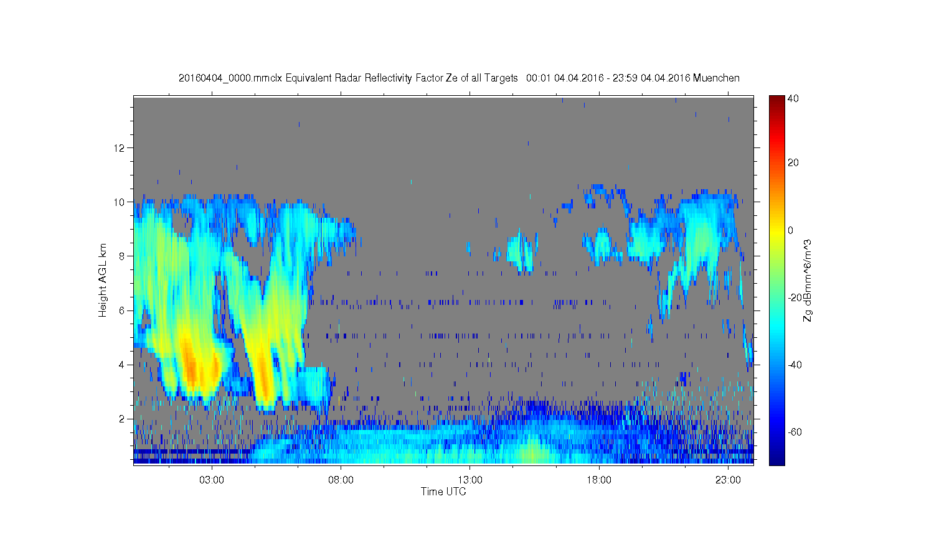Click the plot title starting with 20160404_0000.mmclx
The width and height of the screenshot is (934, 560).
tap(459, 78)
